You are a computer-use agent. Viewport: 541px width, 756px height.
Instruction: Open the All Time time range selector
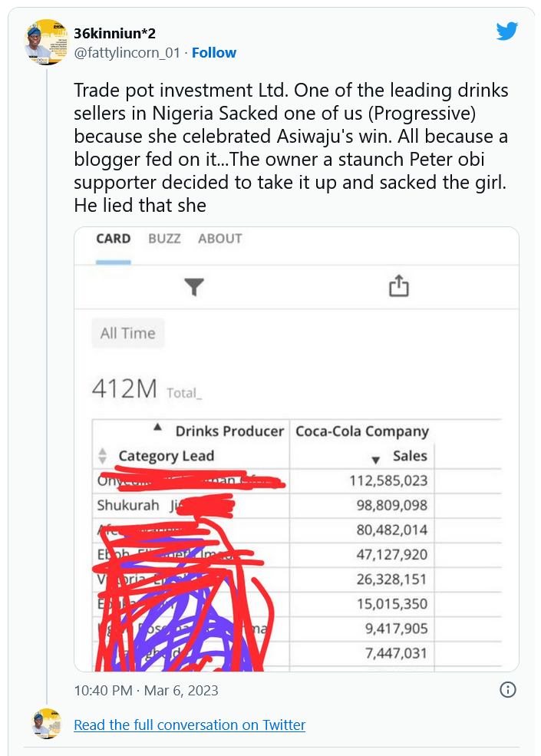pos(127,333)
